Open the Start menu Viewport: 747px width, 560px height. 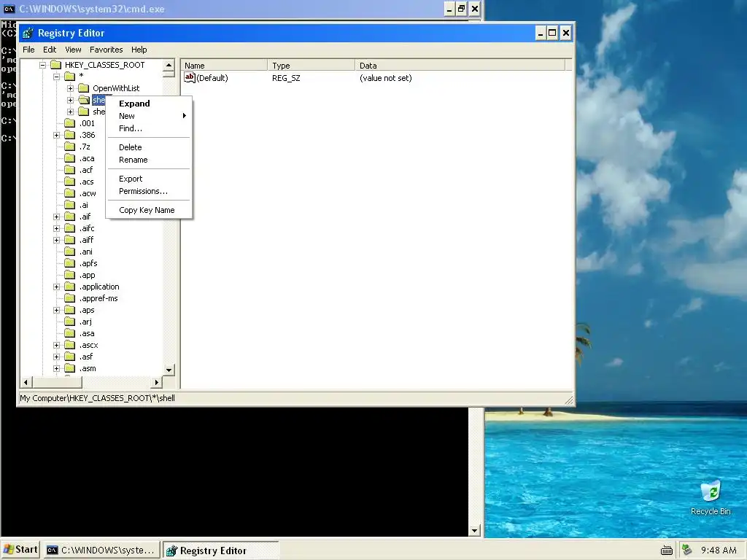click(20, 550)
